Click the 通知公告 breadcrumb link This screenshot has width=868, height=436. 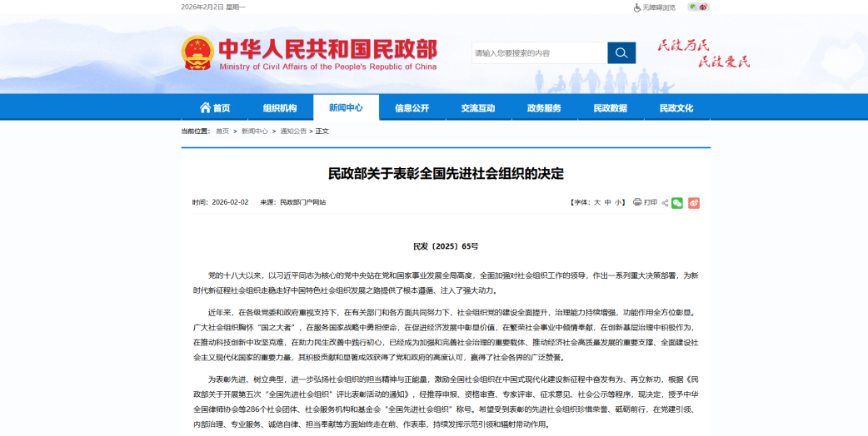292,131
